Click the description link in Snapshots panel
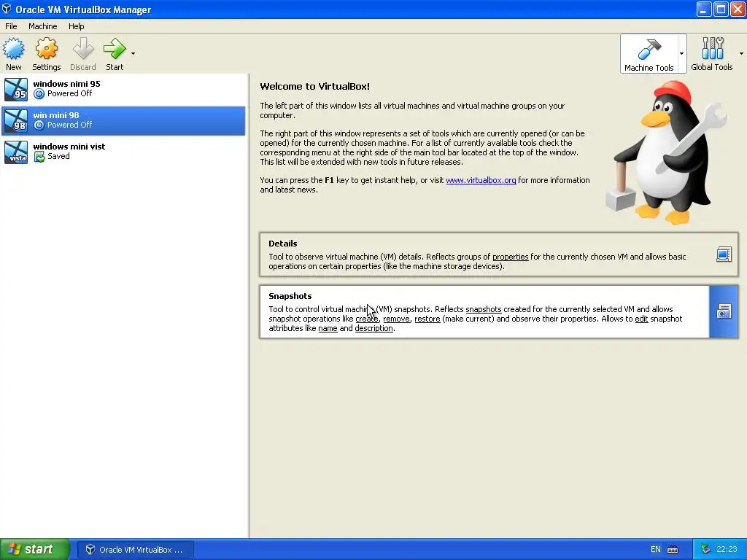Screen dimensions: 747x560 pyautogui.click(x=373, y=328)
